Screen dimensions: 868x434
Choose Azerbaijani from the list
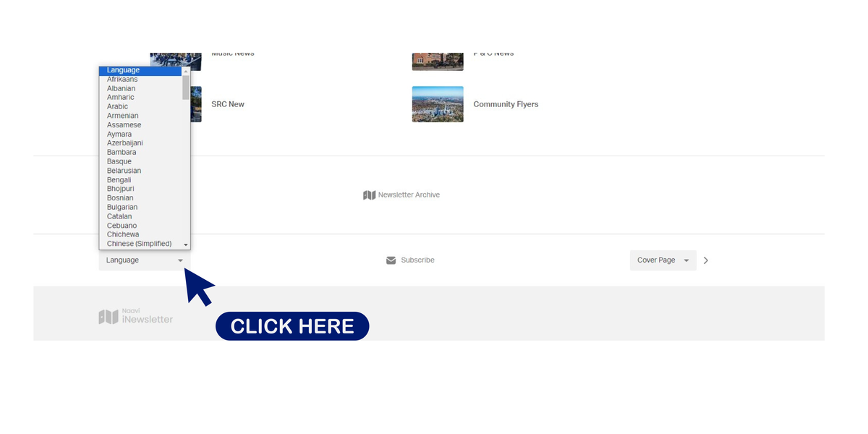click(x=140, y=143)
